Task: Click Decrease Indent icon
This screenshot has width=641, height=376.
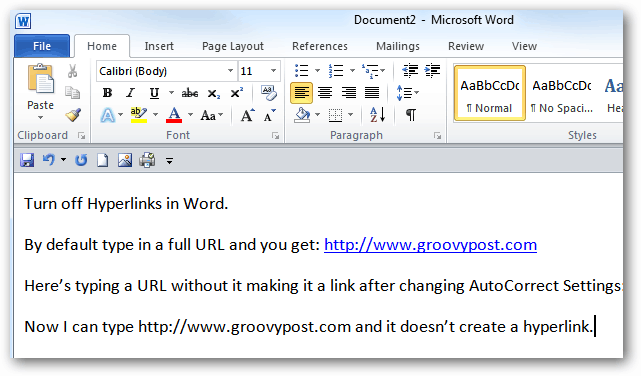Action: 410,71
